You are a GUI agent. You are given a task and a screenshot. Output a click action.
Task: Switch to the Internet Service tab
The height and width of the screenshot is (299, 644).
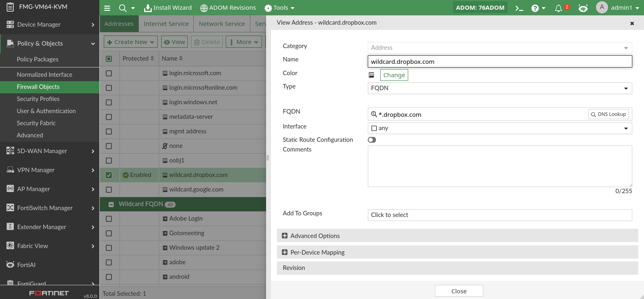(166, 24)
